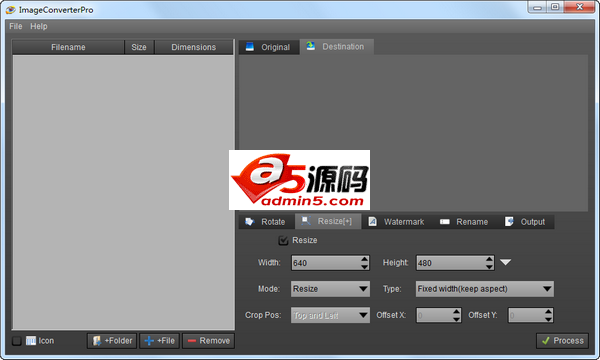Click into the Width field showing 640
This screenshot has width=600, height=360.
pyautogui.click(x=326, y=263)
